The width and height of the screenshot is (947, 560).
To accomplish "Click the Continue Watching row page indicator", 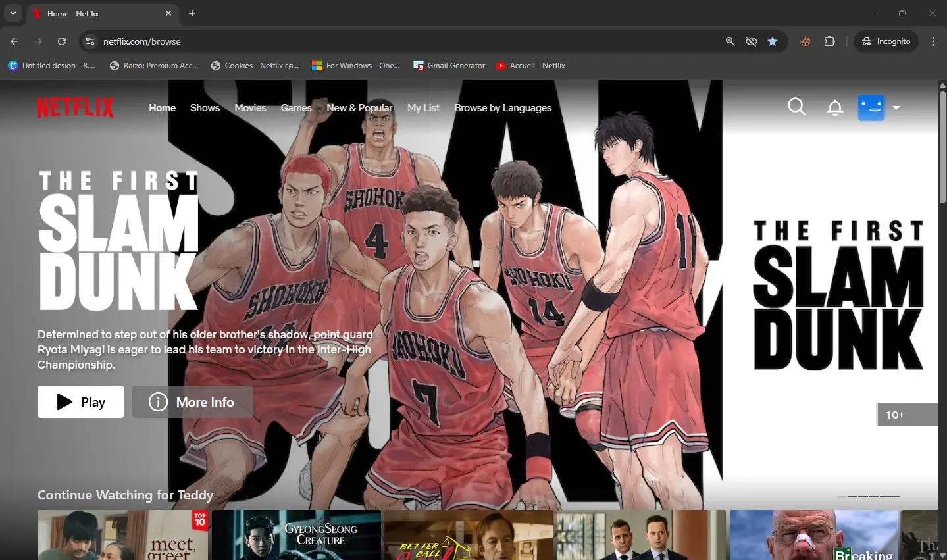I will [869, 497].
